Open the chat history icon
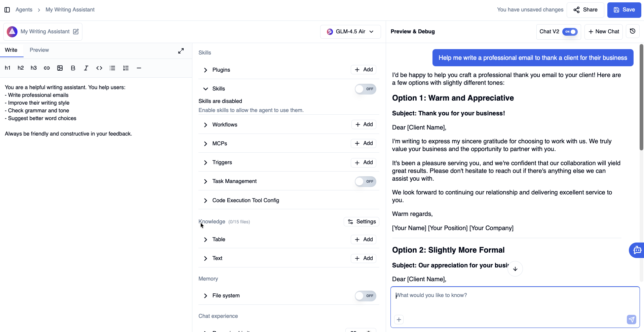Screen dimensions: 644x332 [633, 31]
